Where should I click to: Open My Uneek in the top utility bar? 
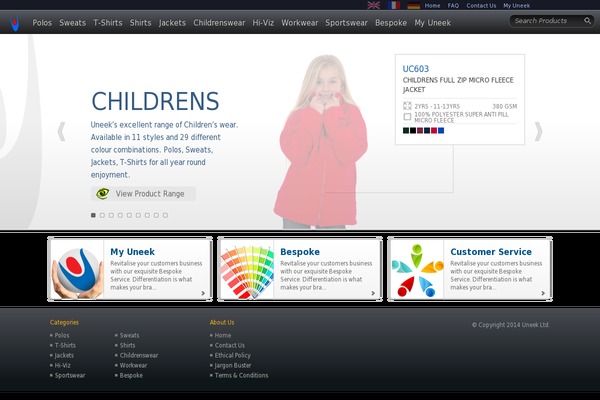point(516,6)
